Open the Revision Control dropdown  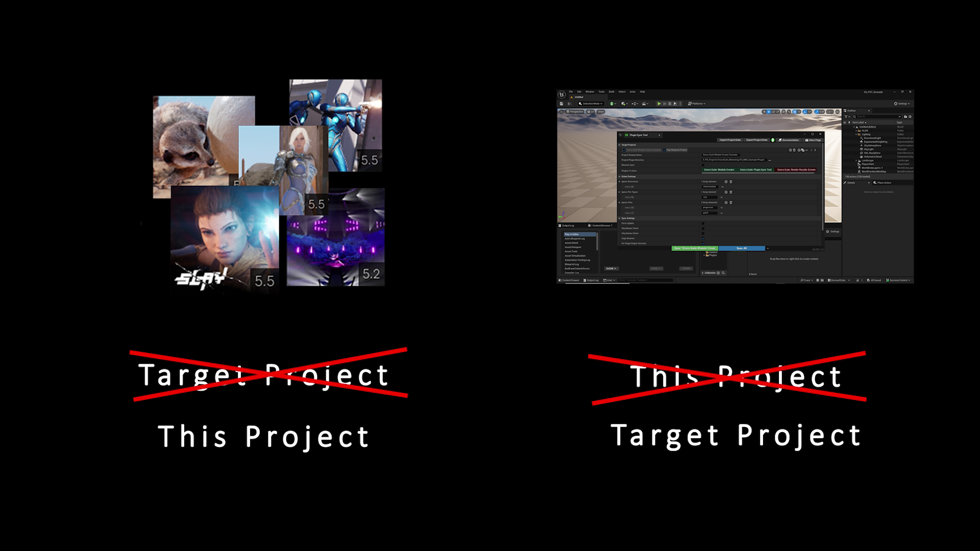click(898, 280)
